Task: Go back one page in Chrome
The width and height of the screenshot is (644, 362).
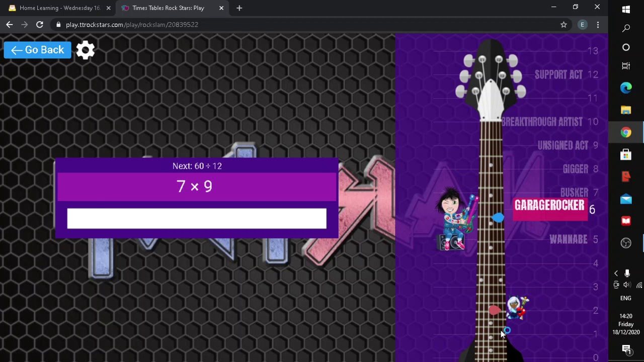Action: 10,25
